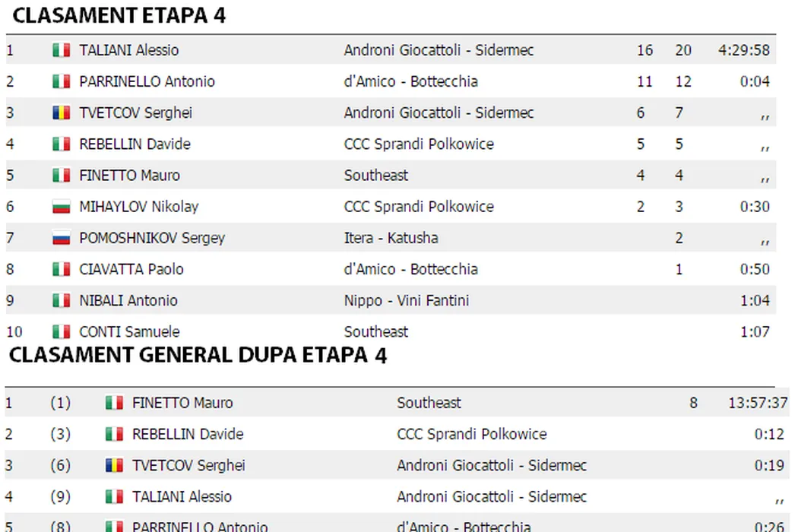This screenshot has width=798, height=532.
Task: Open Nippo - Vini Fantini team link
Action: point(406,301)
